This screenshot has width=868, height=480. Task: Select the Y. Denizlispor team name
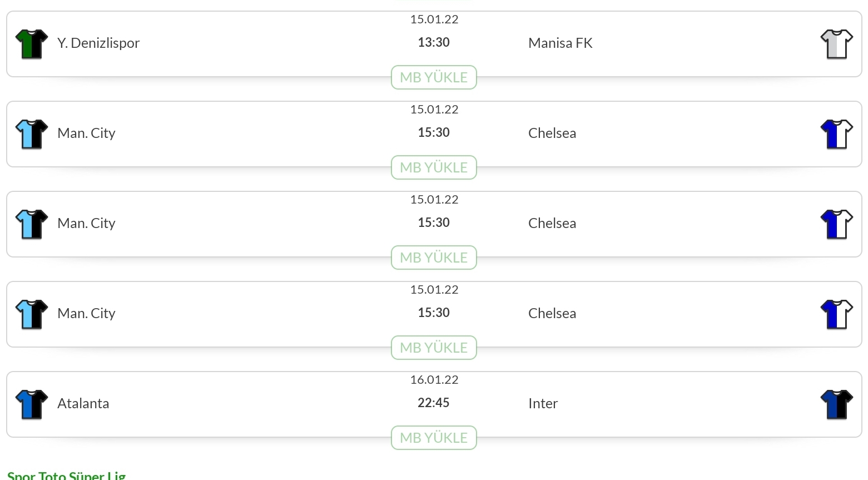(x=98, y=43)
